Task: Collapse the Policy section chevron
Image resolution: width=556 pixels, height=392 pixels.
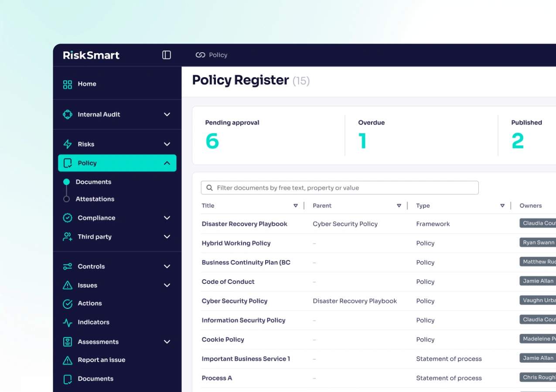Action: [167, 163]
